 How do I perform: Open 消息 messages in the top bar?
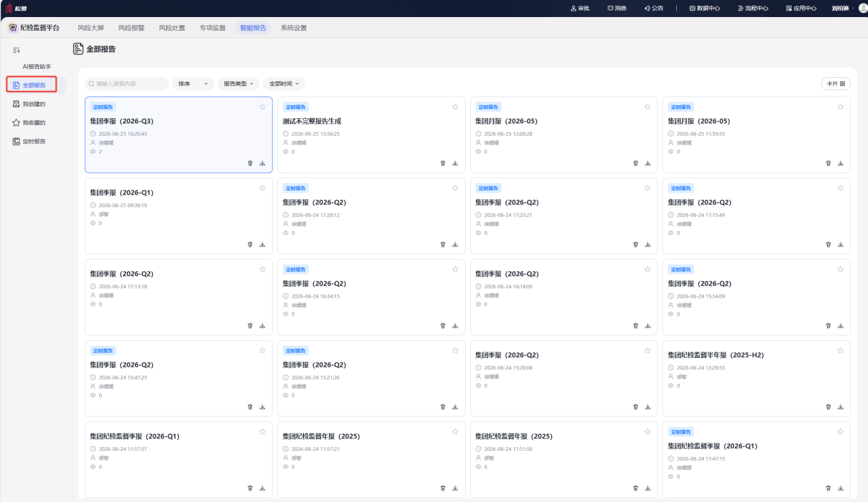[617, 8]
